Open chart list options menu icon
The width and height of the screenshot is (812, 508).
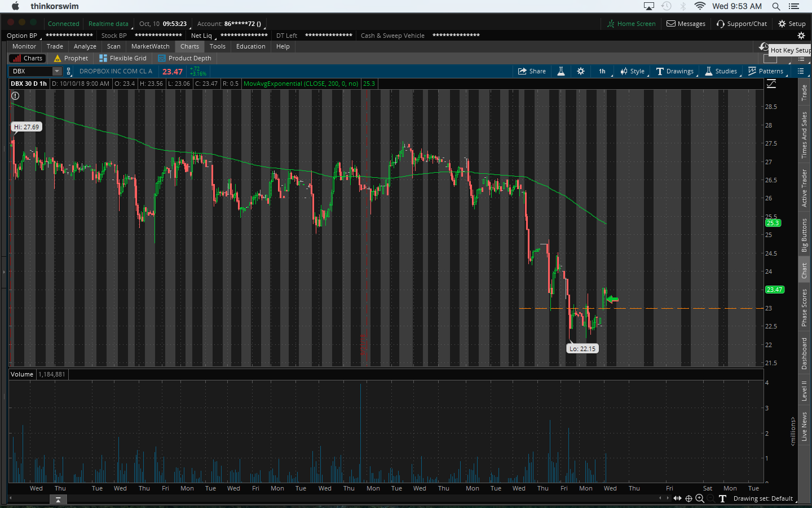pyautogui.click(x=801, y=71)
